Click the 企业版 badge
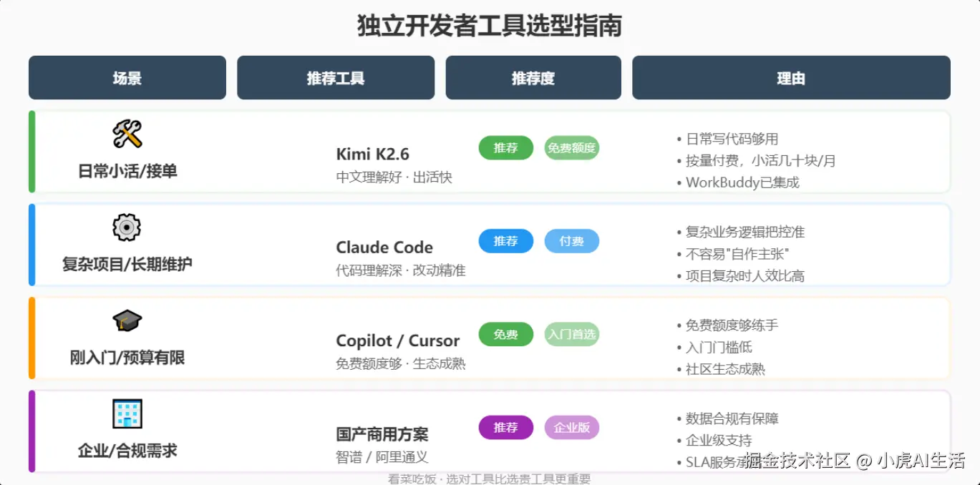Viewport: 980px width, 485px height. (571, 427)
